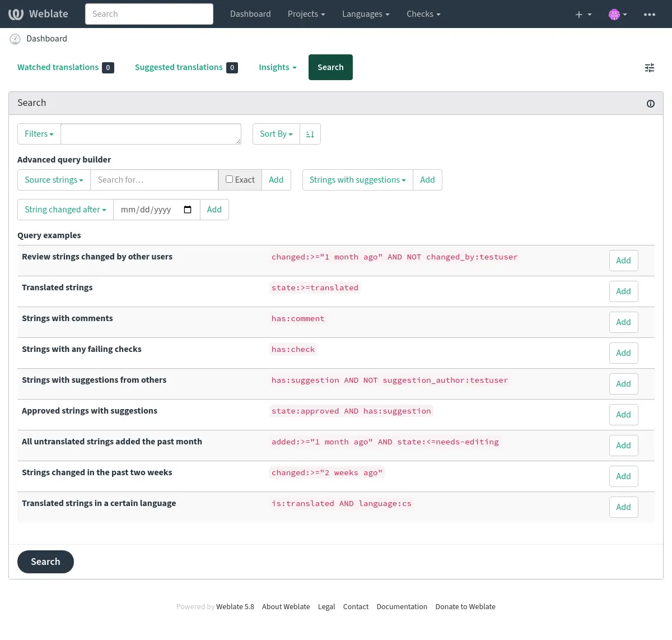Click the changed:>="2 weeks ago" code
Screen dimensions: 672x640
point(327,473)
